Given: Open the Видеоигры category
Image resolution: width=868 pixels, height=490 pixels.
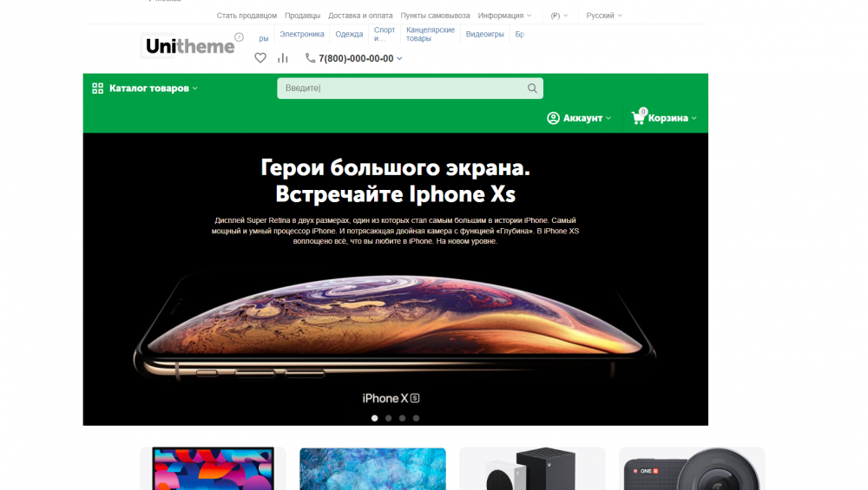Looking at the screenshot, I should coord(485,35).
